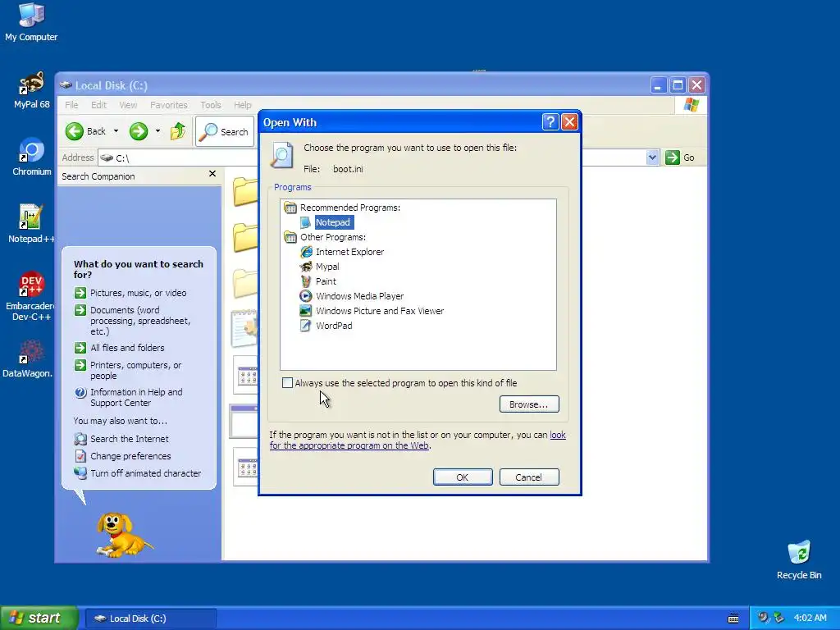The image size is (840, 630).
Task: Open the Tools menu
Action: click(211, 105)
